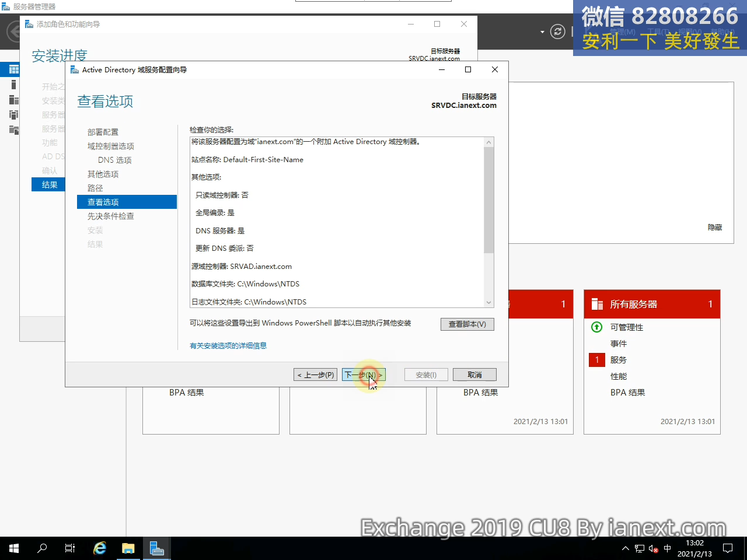Image resolution: width=747 pixels, height=560 pixels.
Task: Click the Global Catalog (全局编录: 是) line
Action: coord(215,213)
